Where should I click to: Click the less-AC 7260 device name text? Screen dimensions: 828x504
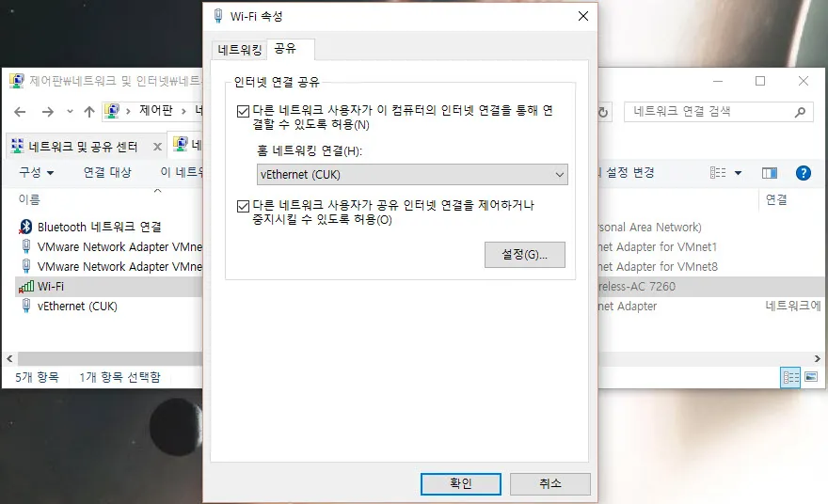(x=637, y=287)
